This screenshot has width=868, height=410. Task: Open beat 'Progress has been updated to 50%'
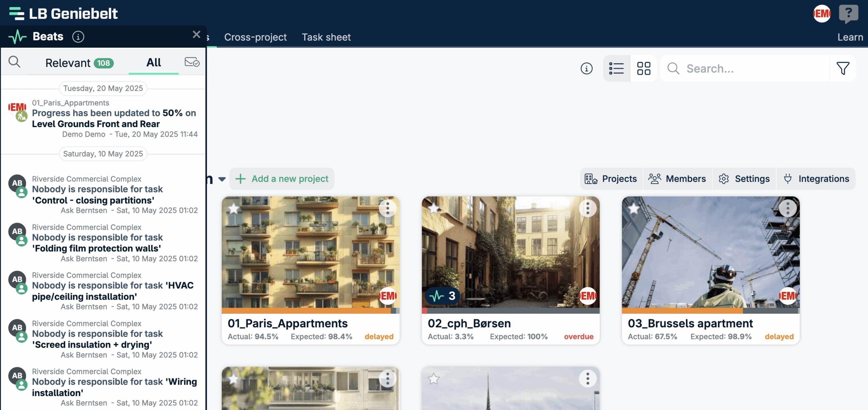[x=114, y=118]
